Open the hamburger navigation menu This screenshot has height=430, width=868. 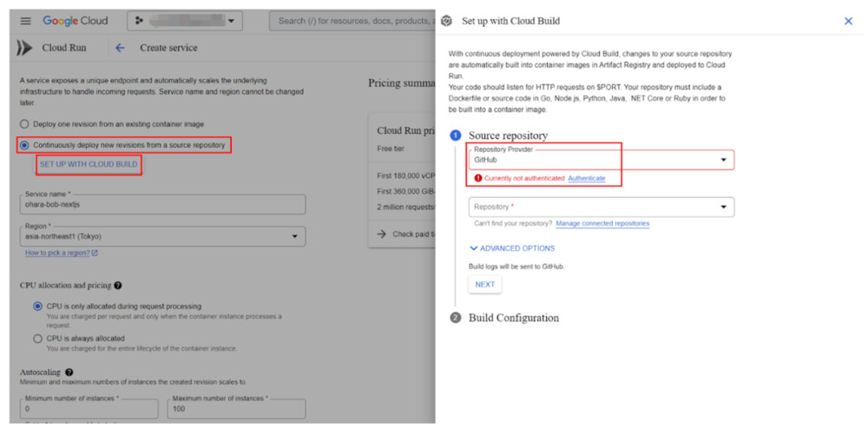(x=25, y=21)
